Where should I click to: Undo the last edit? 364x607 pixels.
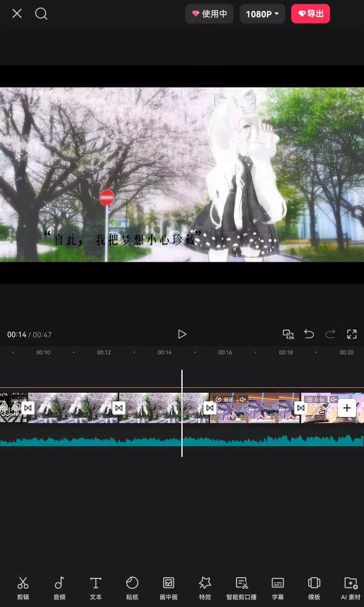pos(309,334)
